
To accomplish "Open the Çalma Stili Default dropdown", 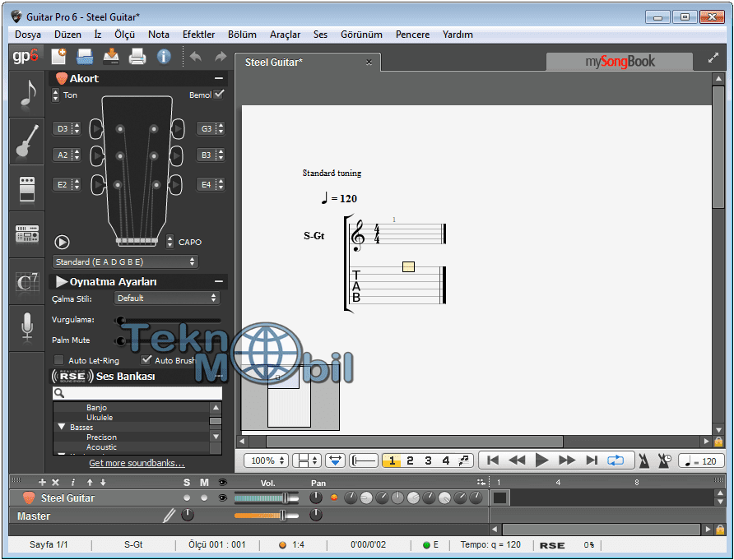I will click(167, 298).
